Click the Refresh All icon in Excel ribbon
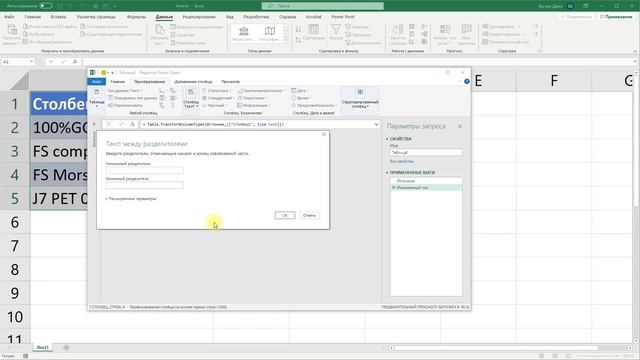 pos(160,29)
